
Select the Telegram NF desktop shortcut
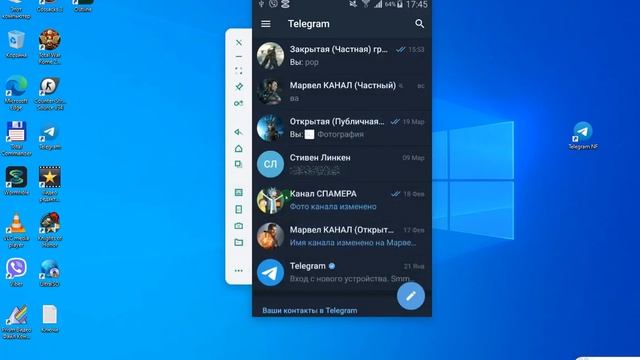pyautogui.click(x=583, y=136)
